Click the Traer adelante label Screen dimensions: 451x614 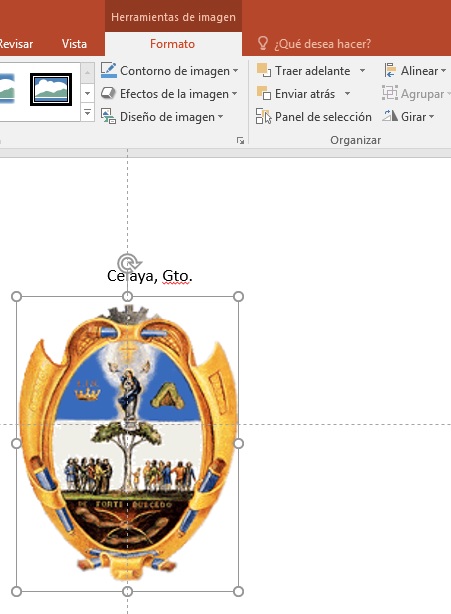pyautogui.click(x=312, y=71)
